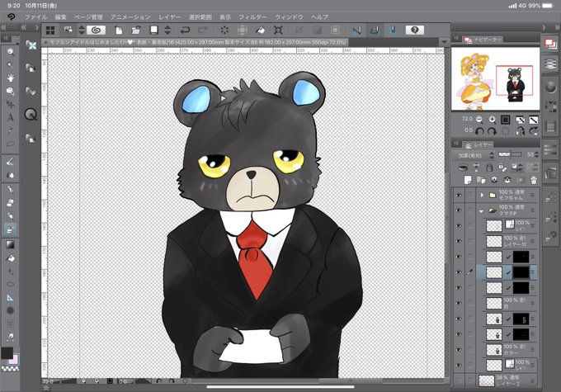Open the ヘルプ menu
Image resolution: width=561 pixels, height=392 pixels.
[319, 17]
